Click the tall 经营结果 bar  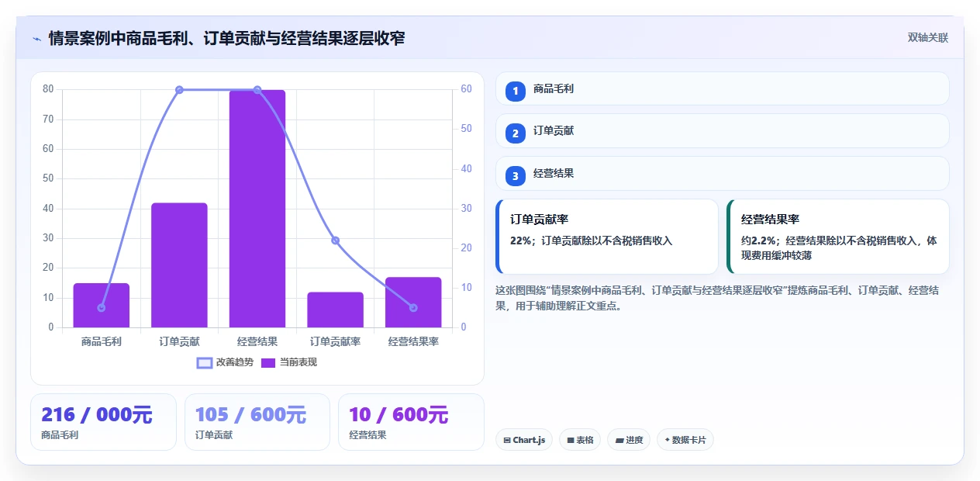pyautogui.click(x=257, y=209)
